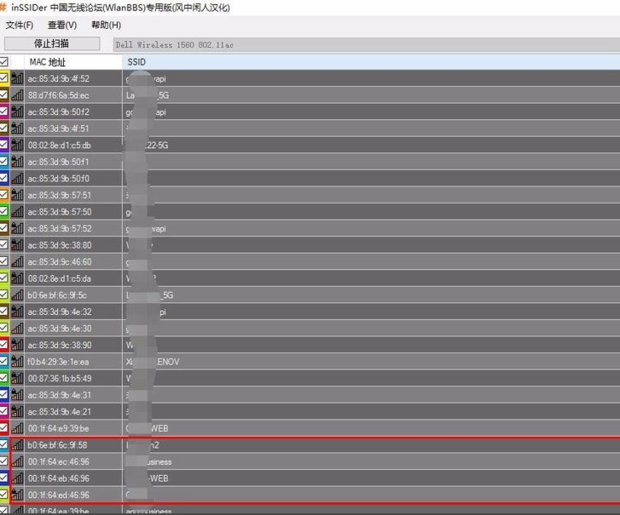This screenshot has height=515, width=620.
Task: Click signal icon for 00:1f:64:ed:46:96
Action: tap(17, 495)
